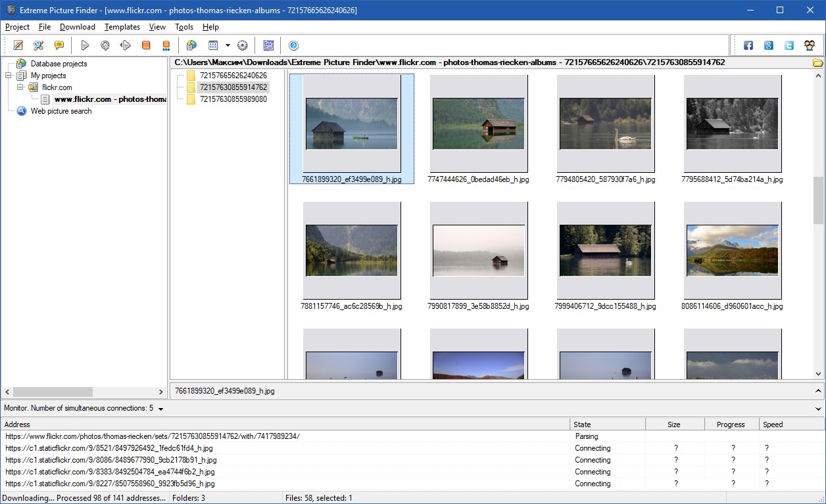The height and width of the screenshot is (504, 826).
Task: Select thumbnail 7794805420_587930f7a6_h.jpg with swan
Action: tap(606, 129)
